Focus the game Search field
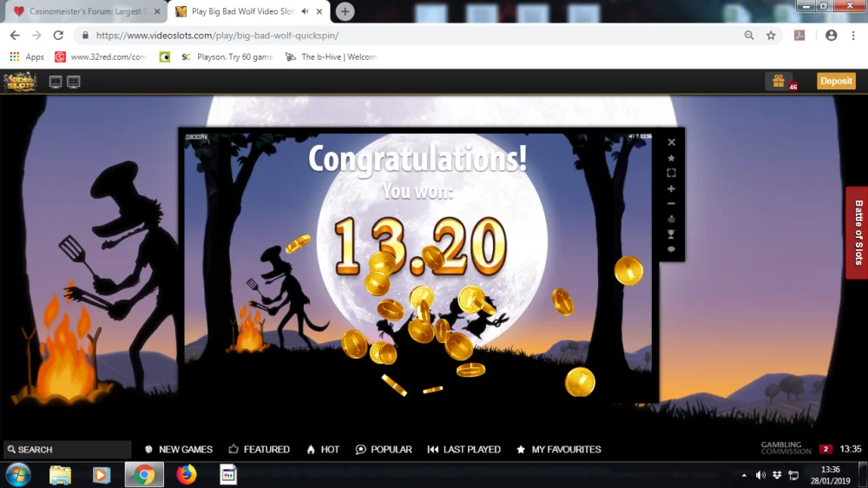Image resolution: width=868 pixels, height=488 pixels. coord(68,449)
